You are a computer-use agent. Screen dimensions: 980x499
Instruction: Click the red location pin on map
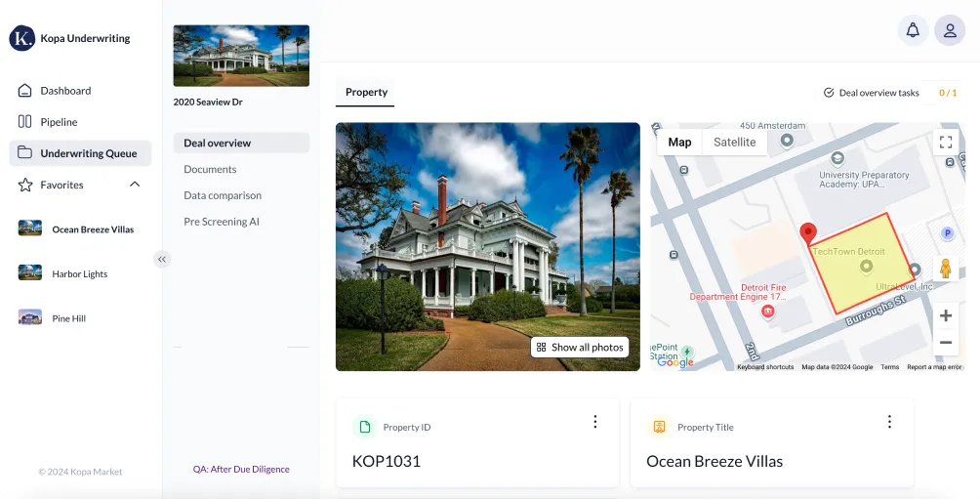coord(808,233)
